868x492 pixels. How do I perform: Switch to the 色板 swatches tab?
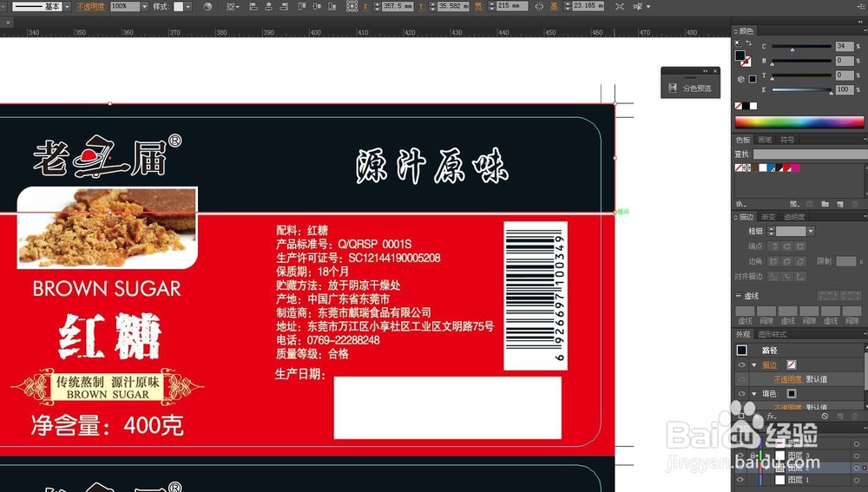pos(743,140)
